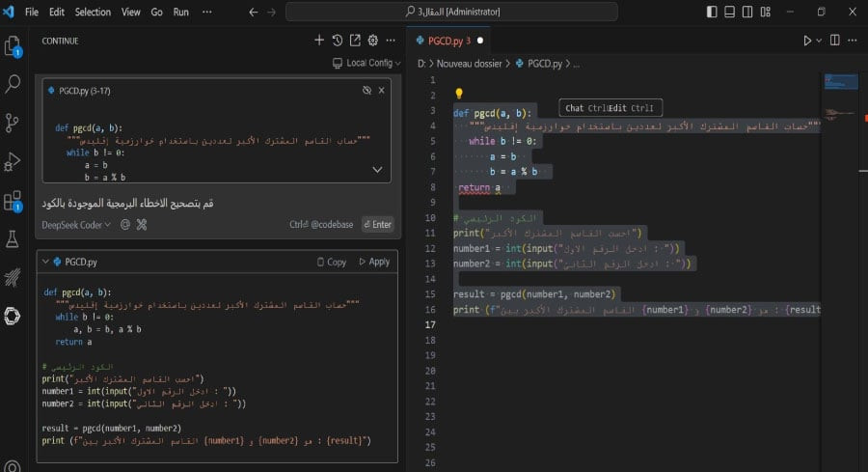Navigate forward with the arrow
This screenshot has width=868, height=472.
pyautogui.click(x=271, y=12)
